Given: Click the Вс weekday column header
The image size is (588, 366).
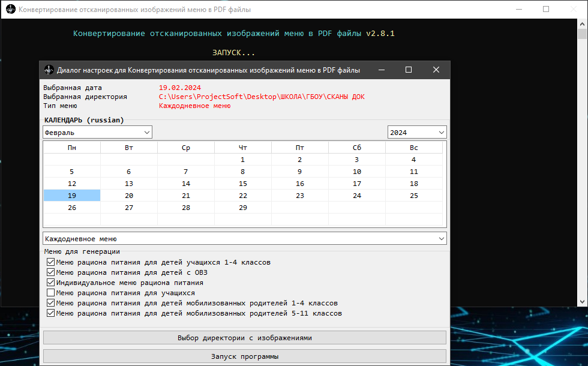Looking at the screenshot, I should click(x=413, y=147).
